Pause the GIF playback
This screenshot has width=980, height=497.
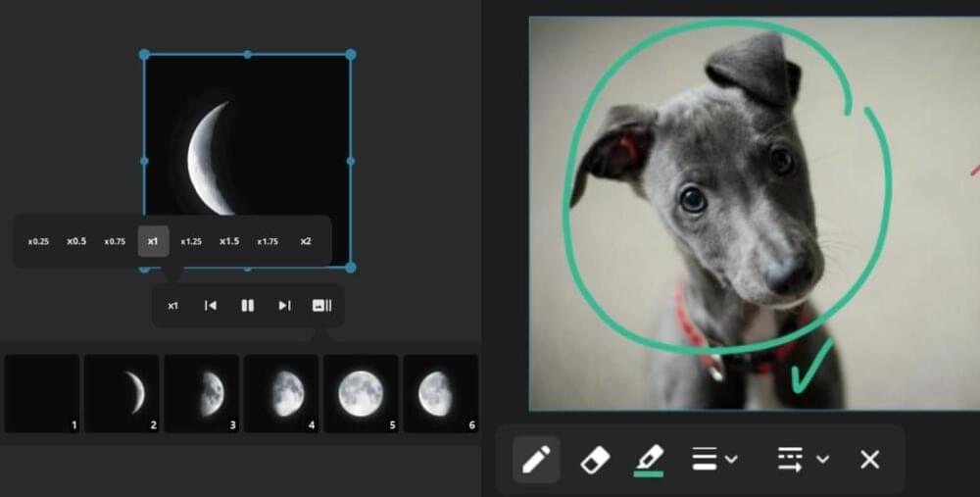(248, 306)
